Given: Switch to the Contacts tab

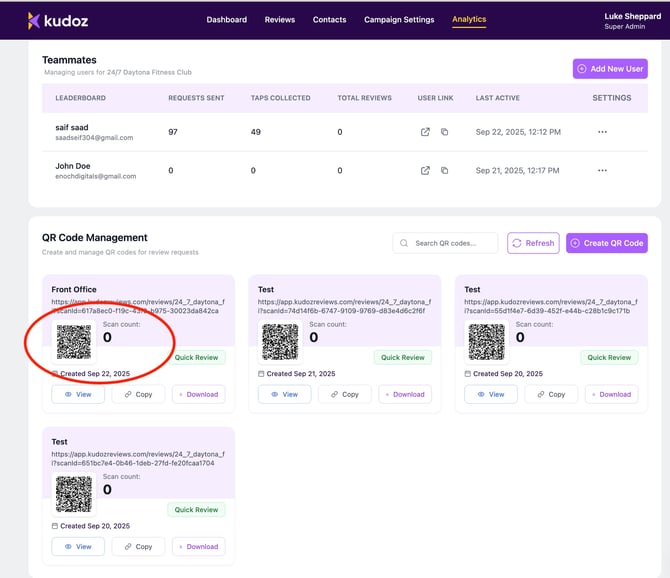Looking at the screenshot, I should point(329,20).
